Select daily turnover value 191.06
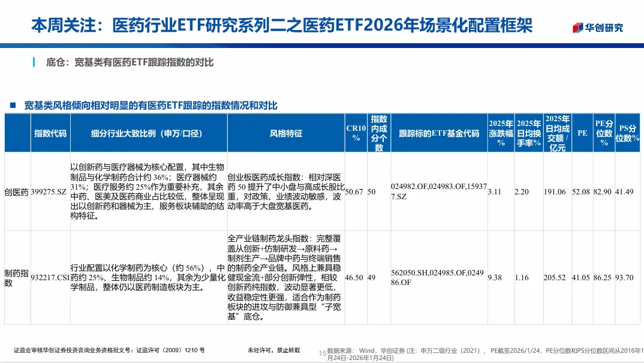 555,192
